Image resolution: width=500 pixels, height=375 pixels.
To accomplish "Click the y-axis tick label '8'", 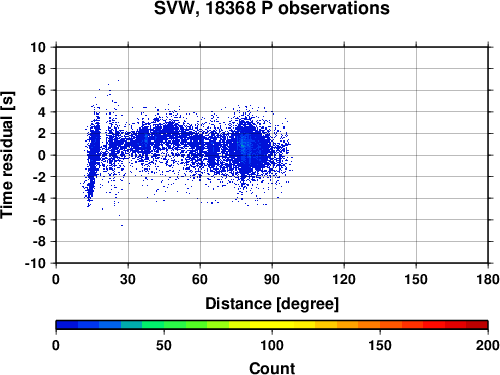I will coord(42,69).
